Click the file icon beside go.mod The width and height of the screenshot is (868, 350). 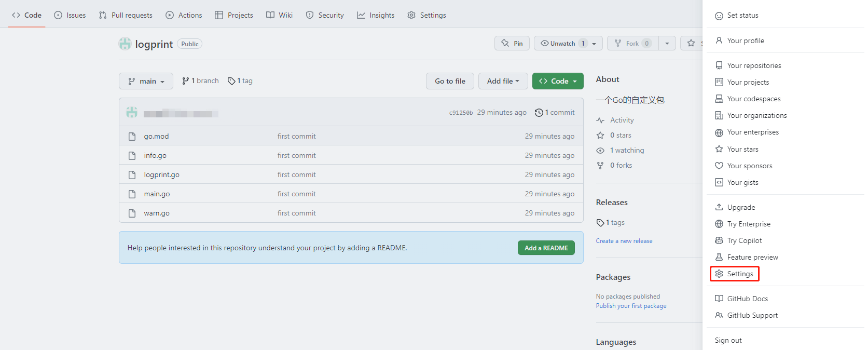click(132, 136)
